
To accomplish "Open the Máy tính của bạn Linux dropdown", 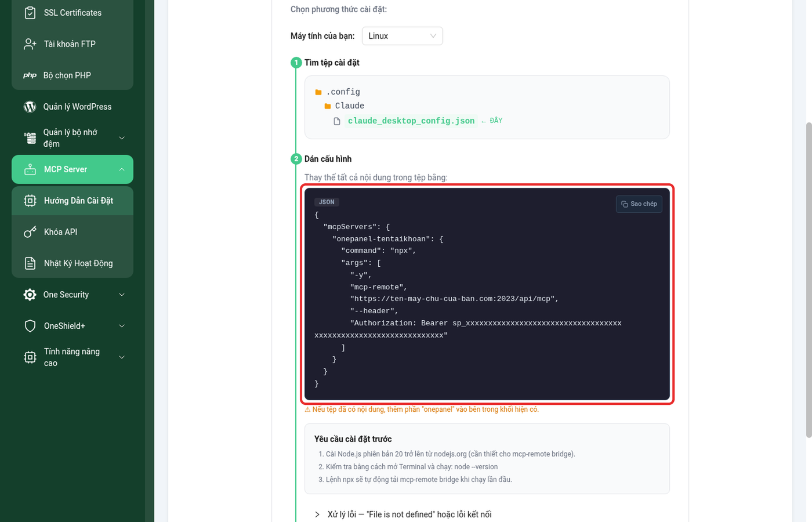I will (x=403, y=36).
